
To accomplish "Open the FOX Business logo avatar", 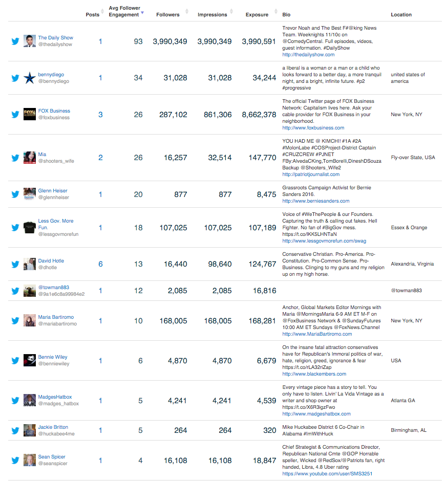I will tap(30, 115).
